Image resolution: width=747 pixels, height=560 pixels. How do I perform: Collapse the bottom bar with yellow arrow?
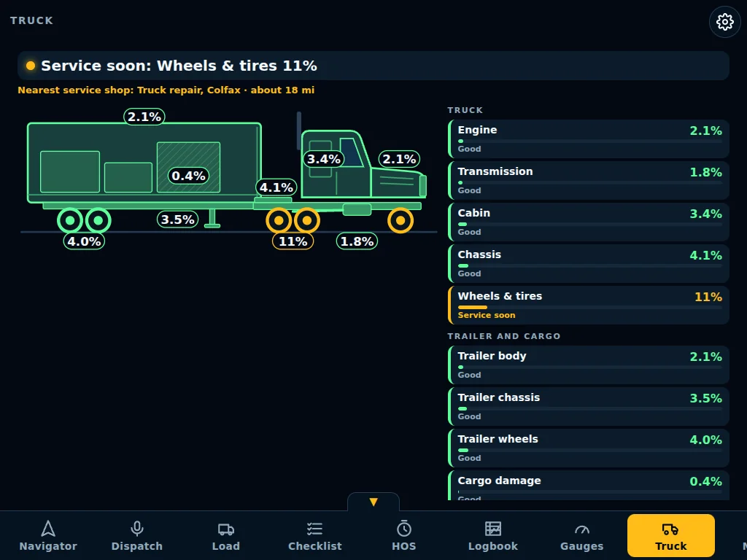pos(373,502)
